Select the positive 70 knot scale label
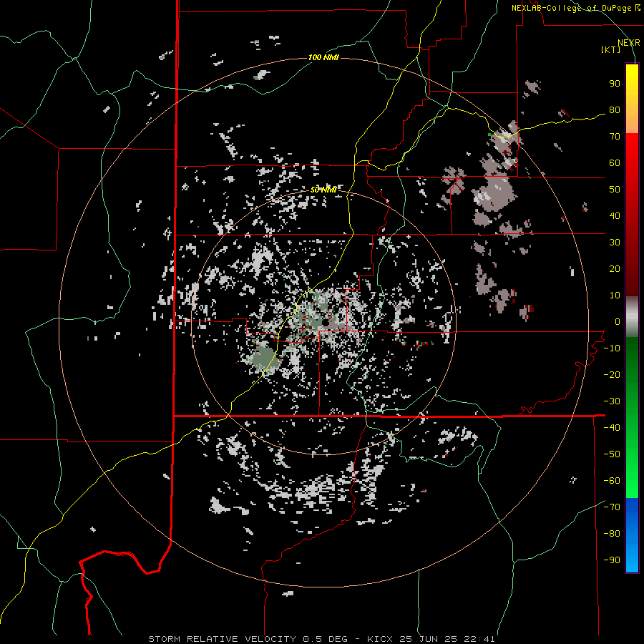 tap(615, 137)
